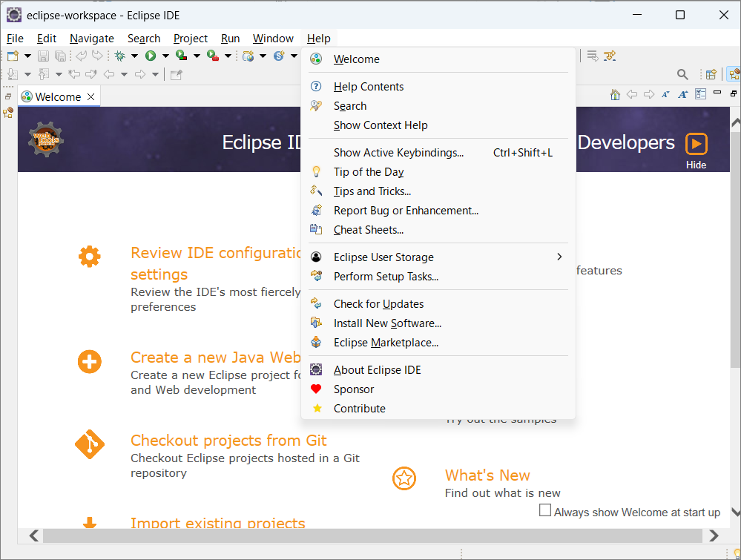
Task: Go to Welcome home via house icon
Action: coord(615,94)
